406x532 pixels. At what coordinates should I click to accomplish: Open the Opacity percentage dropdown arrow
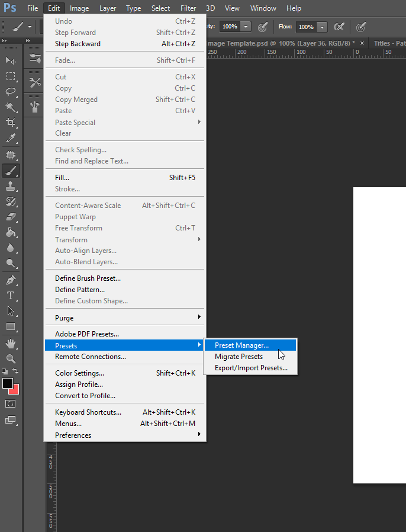tap(246, 27)
